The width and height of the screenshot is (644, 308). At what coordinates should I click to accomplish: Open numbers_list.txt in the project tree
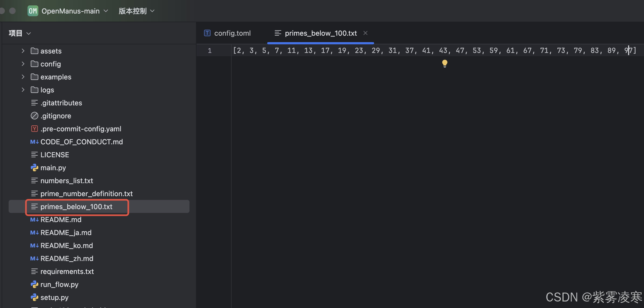click(66, 181)
